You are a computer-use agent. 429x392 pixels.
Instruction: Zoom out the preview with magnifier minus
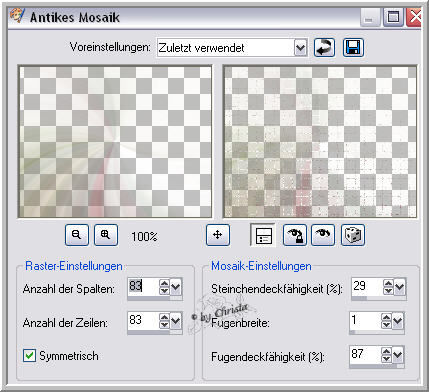[77, 235]
